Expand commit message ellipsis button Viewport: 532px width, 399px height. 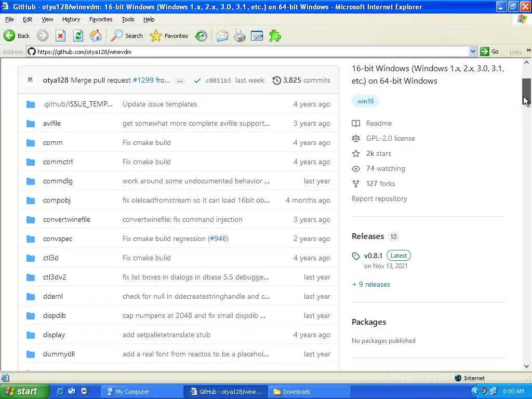[x=180, y=81]
